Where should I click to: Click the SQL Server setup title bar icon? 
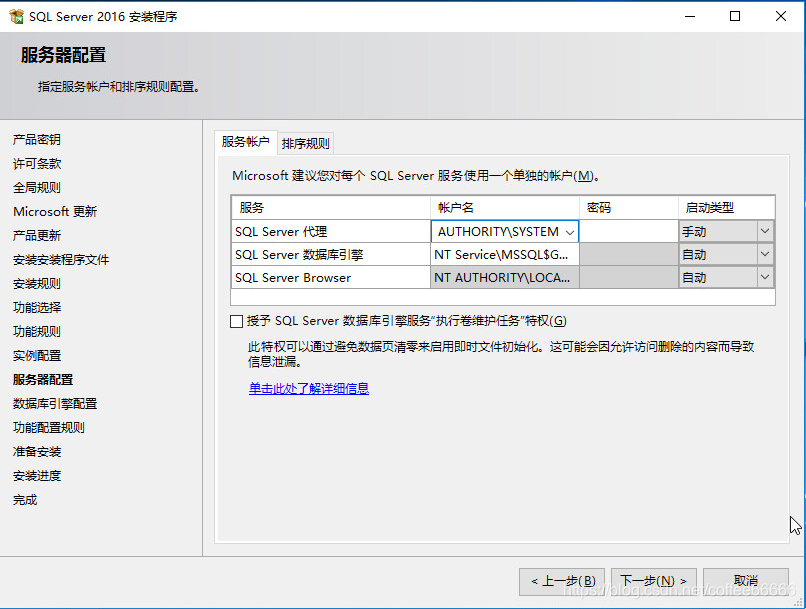coord(16,16)
